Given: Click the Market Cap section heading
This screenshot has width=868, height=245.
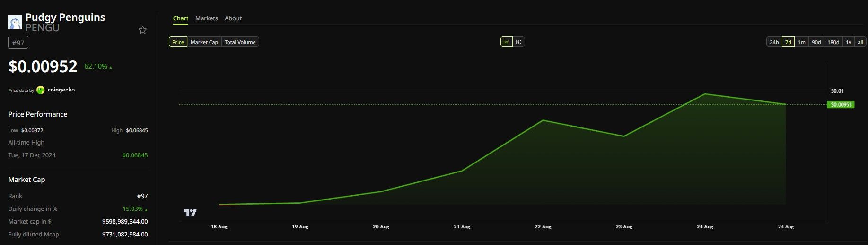Looking at the screenshot, I should (26, 180).
